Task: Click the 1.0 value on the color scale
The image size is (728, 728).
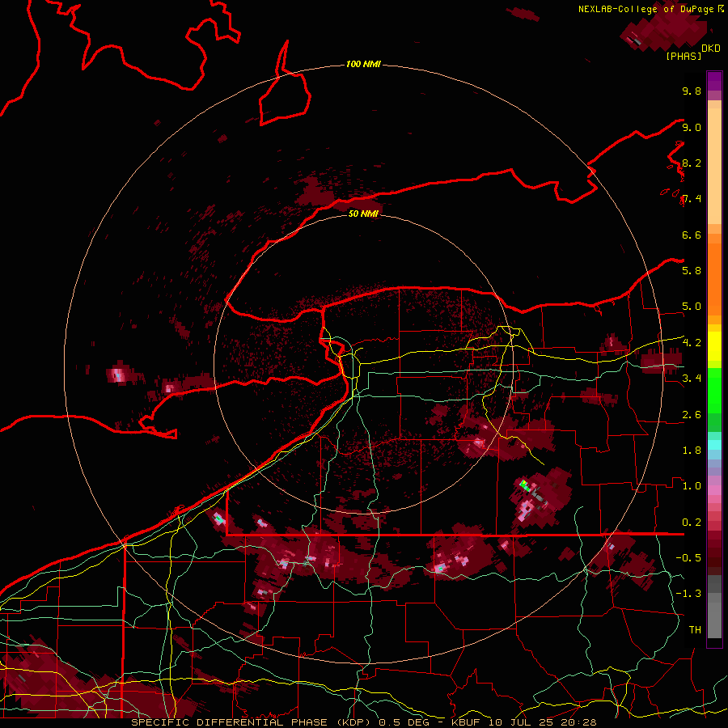Action: [692, 486]
